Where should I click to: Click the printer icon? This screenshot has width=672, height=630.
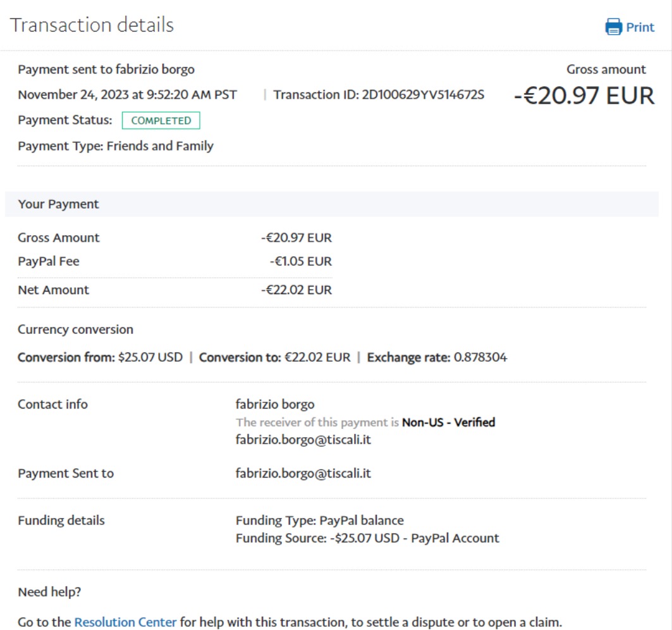coord(613,27)
